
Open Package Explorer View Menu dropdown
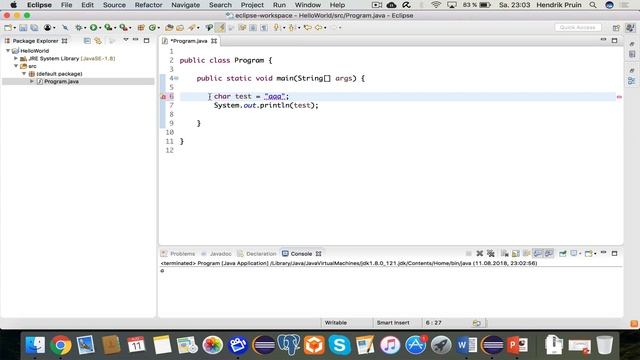pos(126,40)
